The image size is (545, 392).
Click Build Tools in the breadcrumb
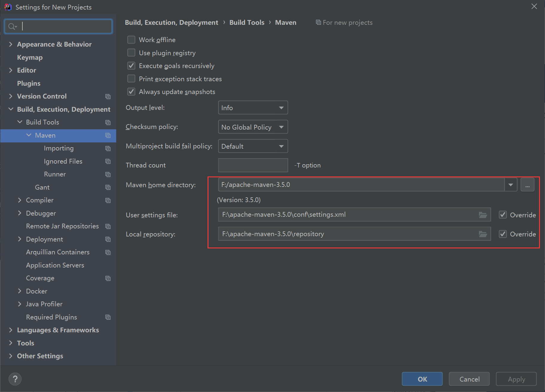click(247, 22)
